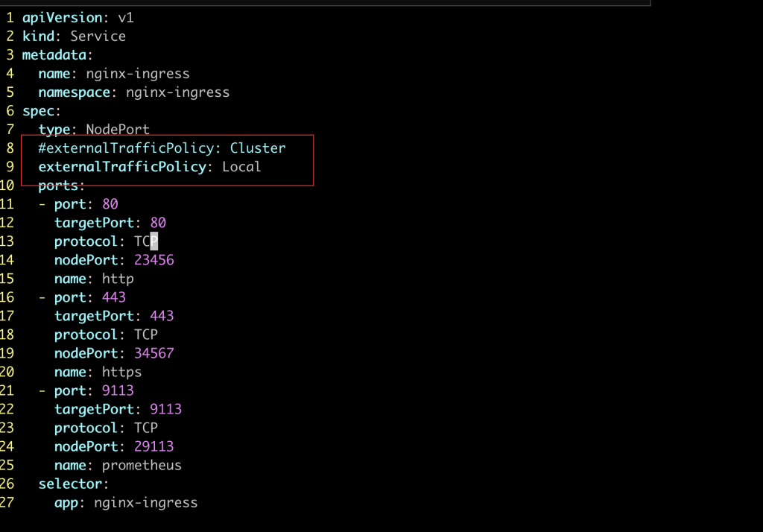This screenshot has height=532, width=763.
Task: Click the 'Service' value on line 2
Action: click(x=98, y=37)
